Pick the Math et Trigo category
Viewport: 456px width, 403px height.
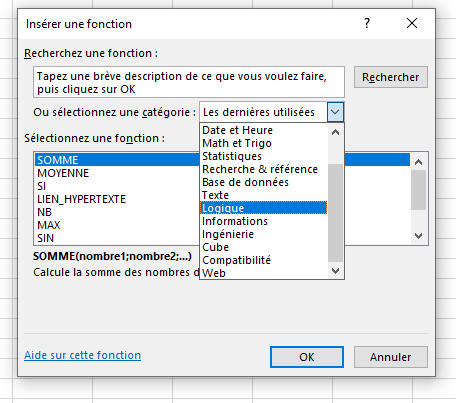pyautogui.click(x=263, y=143)
